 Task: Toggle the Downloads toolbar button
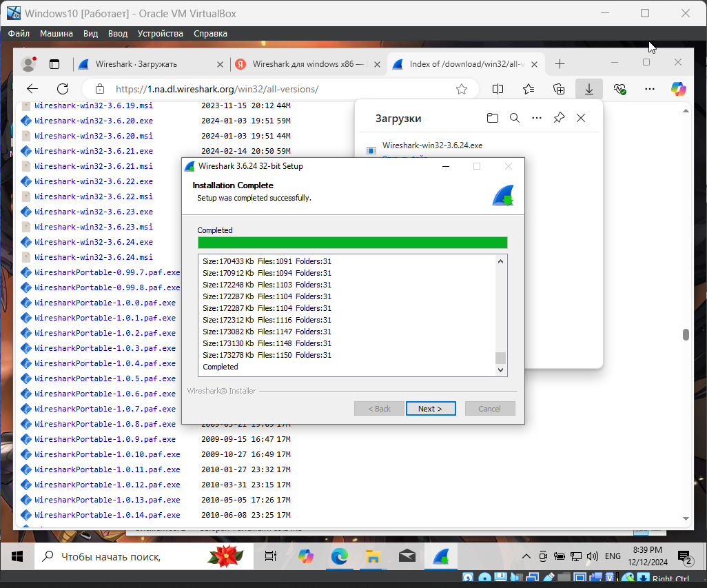point(589,90)
